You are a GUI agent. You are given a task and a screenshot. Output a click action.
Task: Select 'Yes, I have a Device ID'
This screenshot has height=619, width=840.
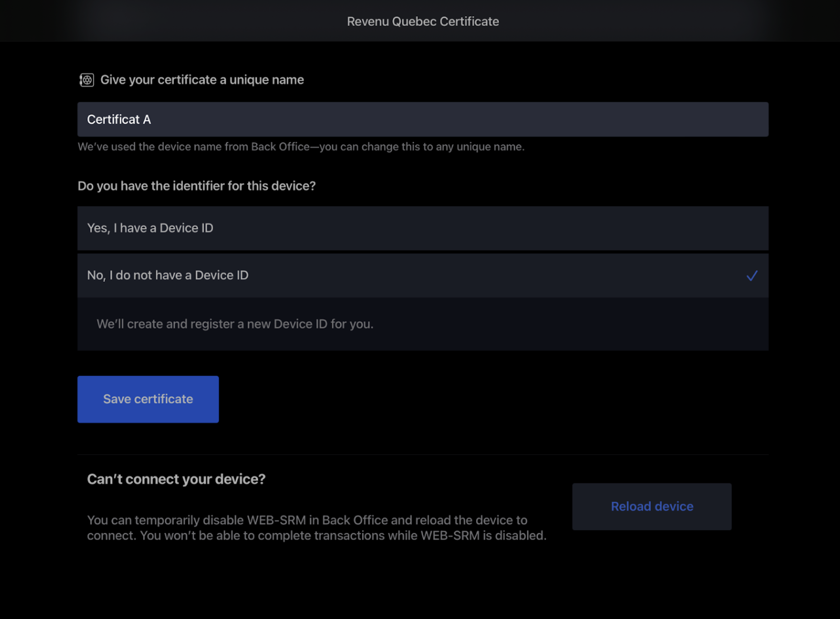423,228
